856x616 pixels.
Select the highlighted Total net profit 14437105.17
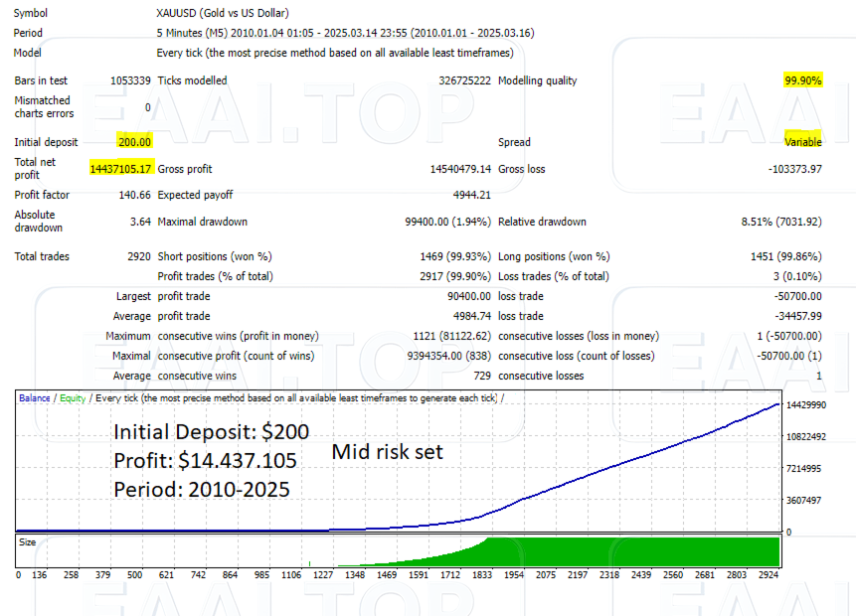[x=123, y=168]
